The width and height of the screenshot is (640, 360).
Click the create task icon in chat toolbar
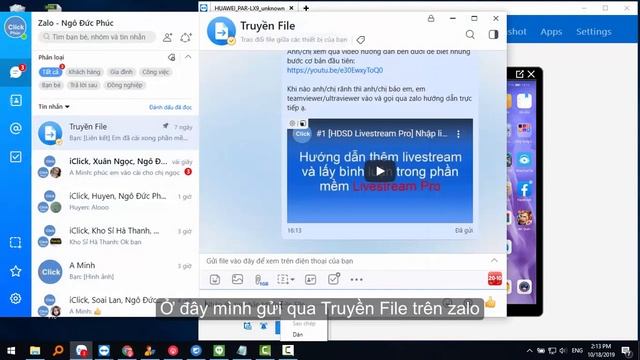click(334, 279)
